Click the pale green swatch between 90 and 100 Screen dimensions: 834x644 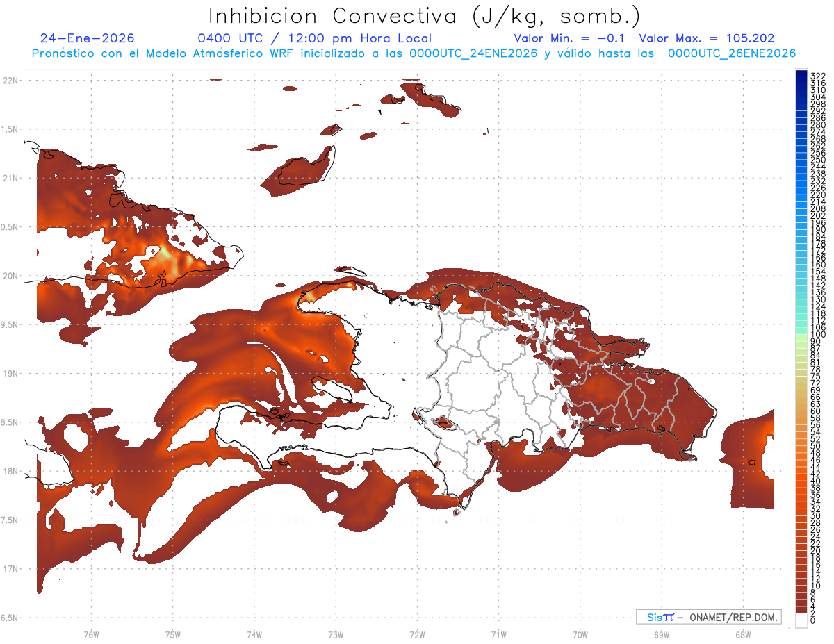tap(801, 338)
